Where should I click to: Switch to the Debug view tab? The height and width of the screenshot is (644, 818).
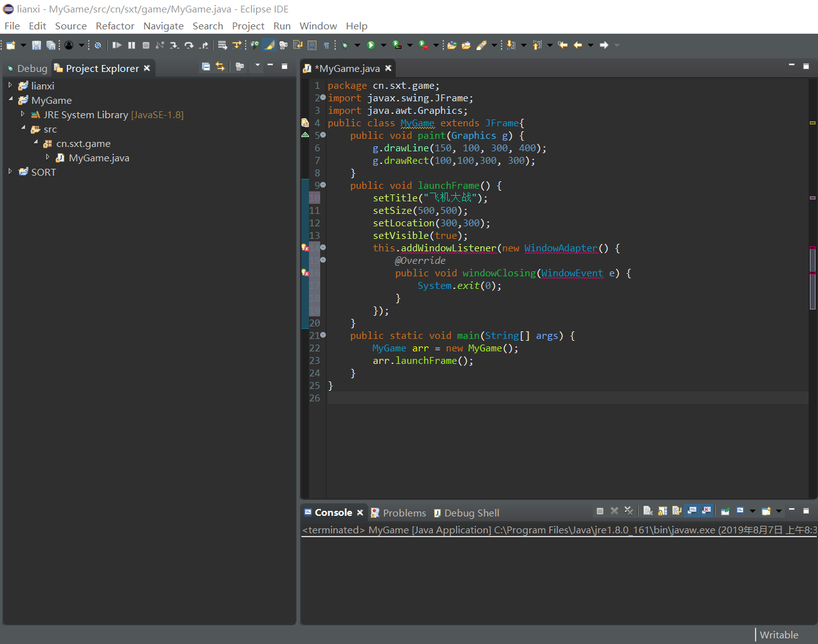pos(28,68)
